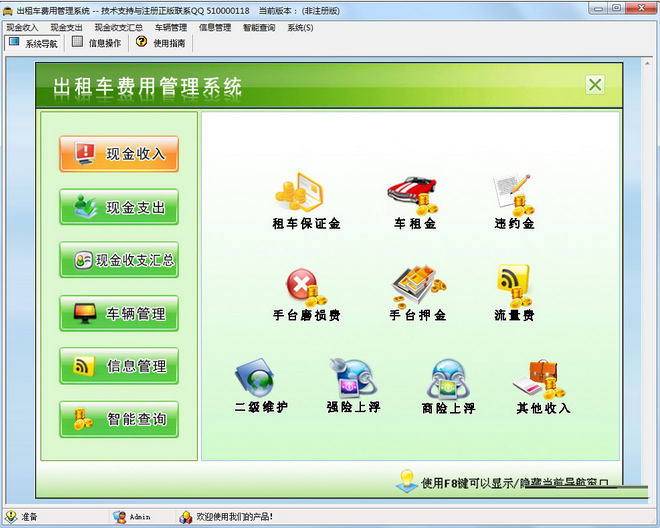Viewport: 660px width, 528px height.
Task: Click the 使用指南 help toolbar button
Action: point(161,43)
